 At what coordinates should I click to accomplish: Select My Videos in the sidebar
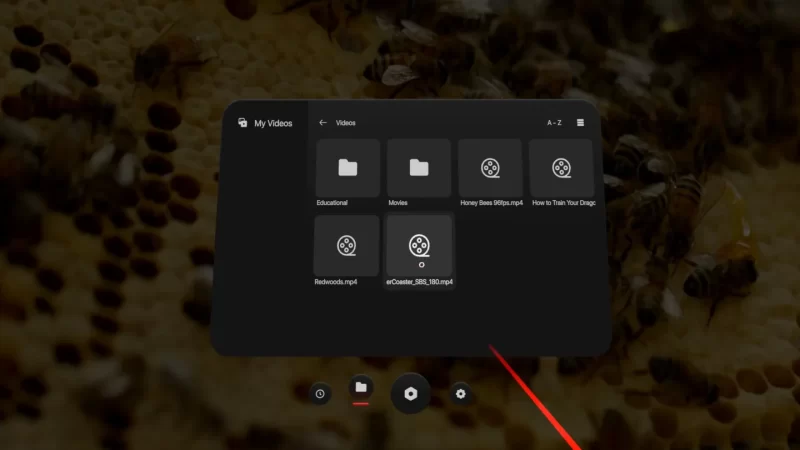click(273, 123)
